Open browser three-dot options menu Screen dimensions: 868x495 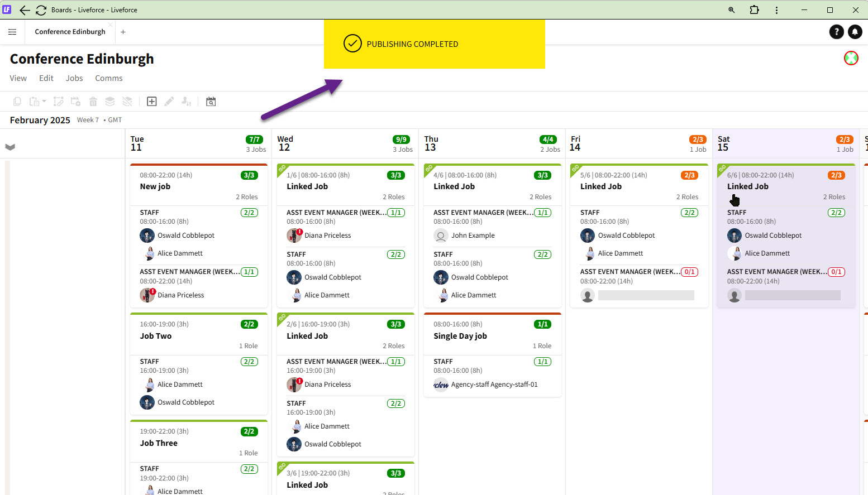(x=776, y=10)
